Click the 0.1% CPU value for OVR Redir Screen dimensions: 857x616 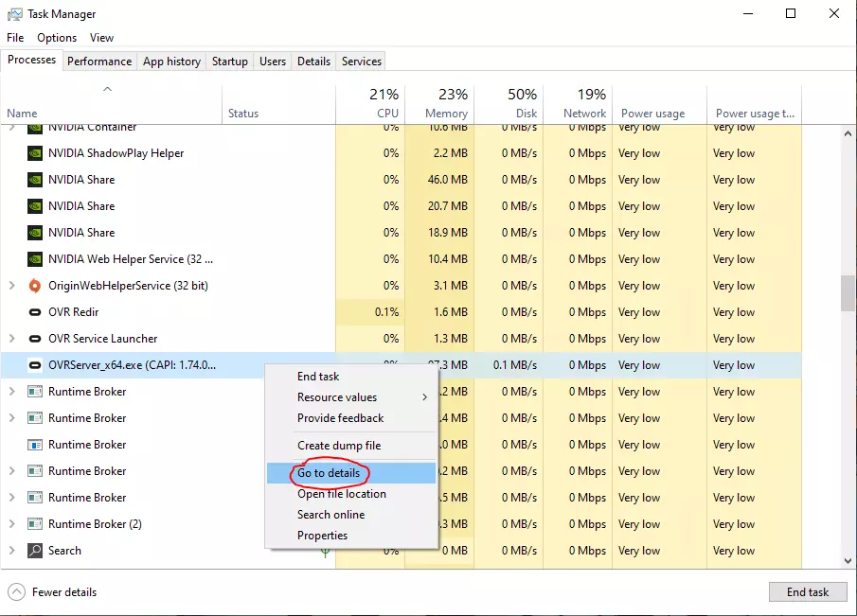point(387,312)
